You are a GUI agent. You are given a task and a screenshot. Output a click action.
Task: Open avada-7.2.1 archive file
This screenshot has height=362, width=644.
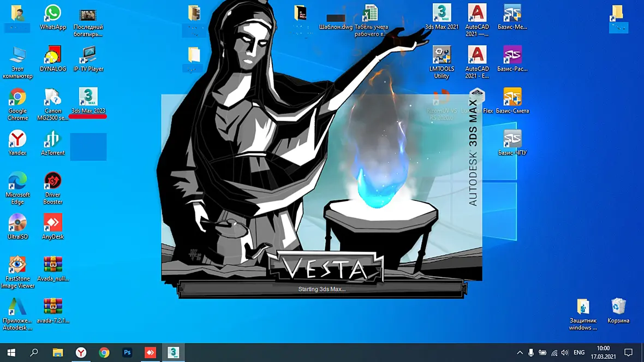[52, 310]
